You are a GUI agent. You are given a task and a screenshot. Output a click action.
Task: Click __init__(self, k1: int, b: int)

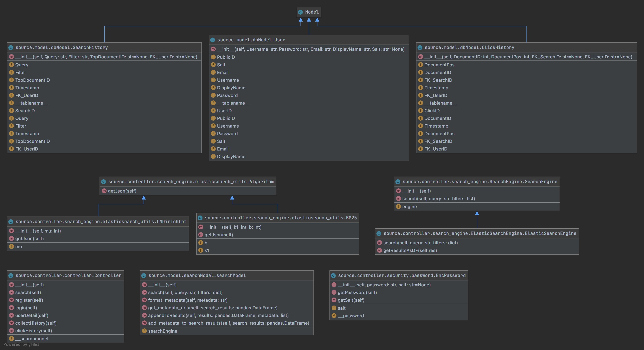(x=233, y=227)
